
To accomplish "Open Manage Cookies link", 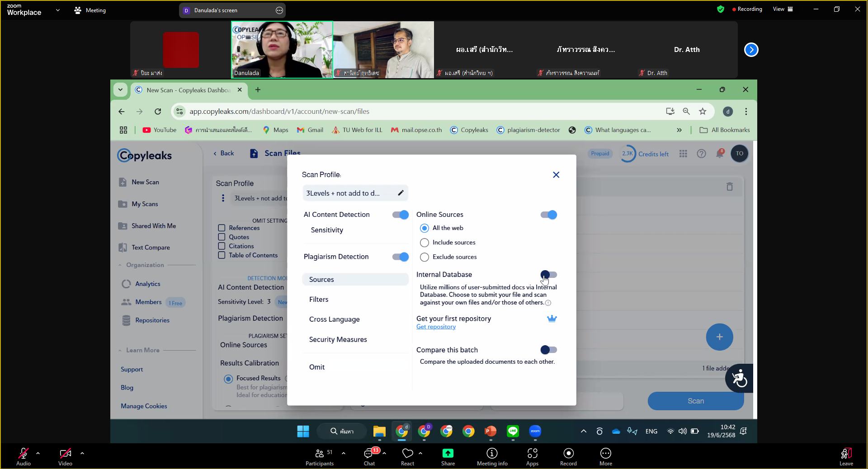I will click(144, 406).
